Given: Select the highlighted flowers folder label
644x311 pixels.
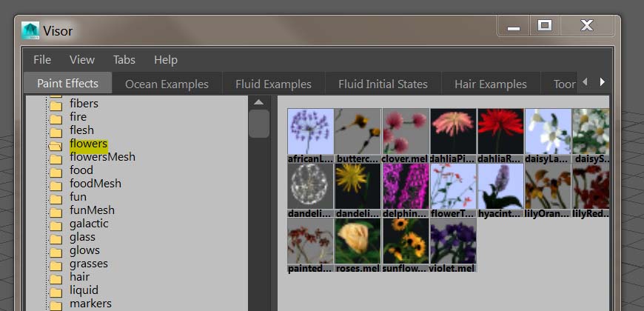Looking at the screenshot, I should click(x=88, y=144).
